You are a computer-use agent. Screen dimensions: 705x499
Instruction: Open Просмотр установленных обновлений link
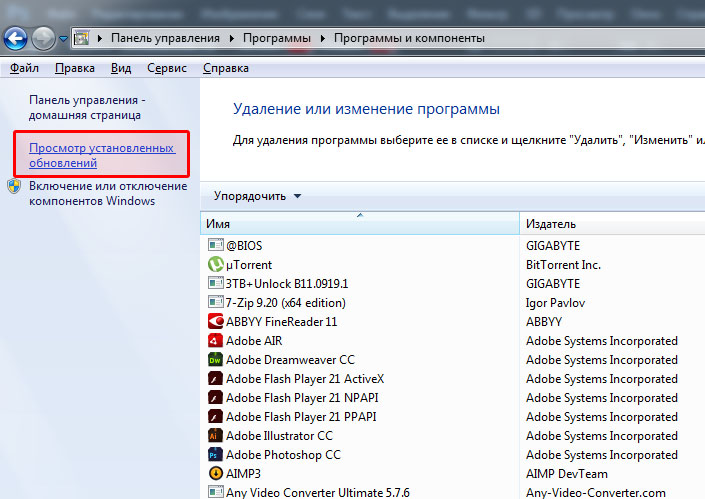(x=102, y=155)
